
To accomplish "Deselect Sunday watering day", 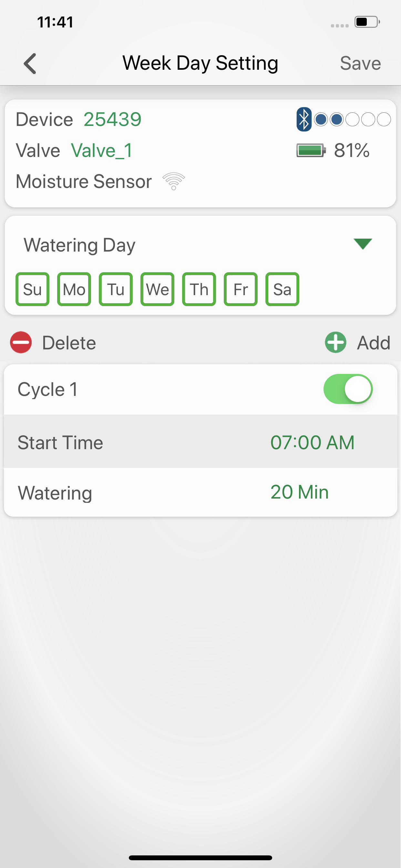I will [32, 289].
